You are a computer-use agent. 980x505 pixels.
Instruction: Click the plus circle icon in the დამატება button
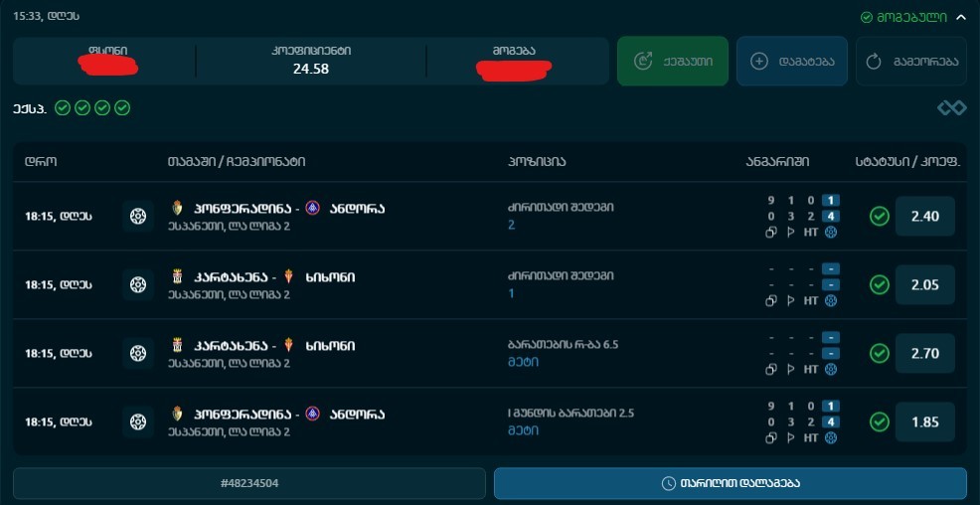(758, 62)
